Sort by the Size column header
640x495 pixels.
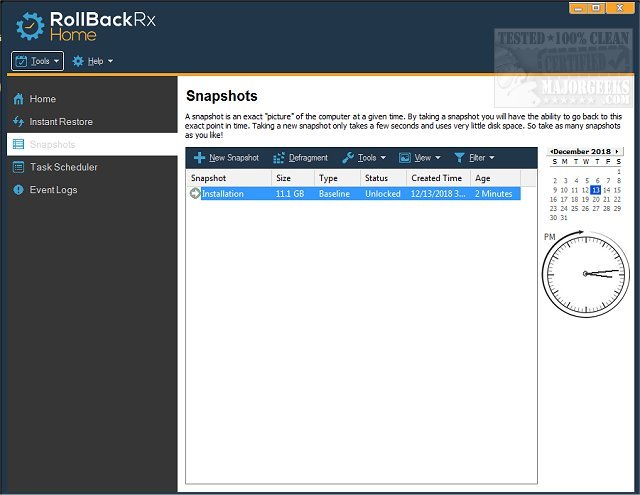point(293,178)
